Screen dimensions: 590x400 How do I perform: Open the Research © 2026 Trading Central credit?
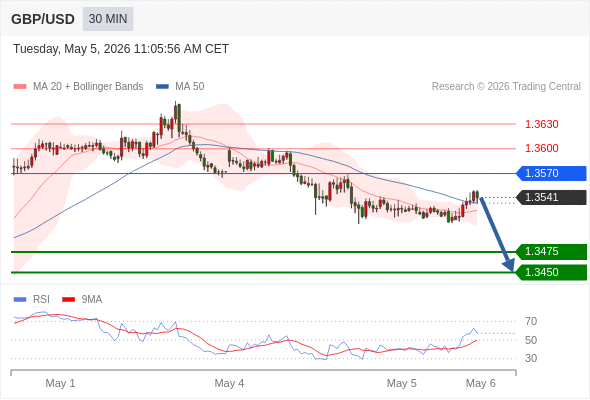(x=506, y=87)
